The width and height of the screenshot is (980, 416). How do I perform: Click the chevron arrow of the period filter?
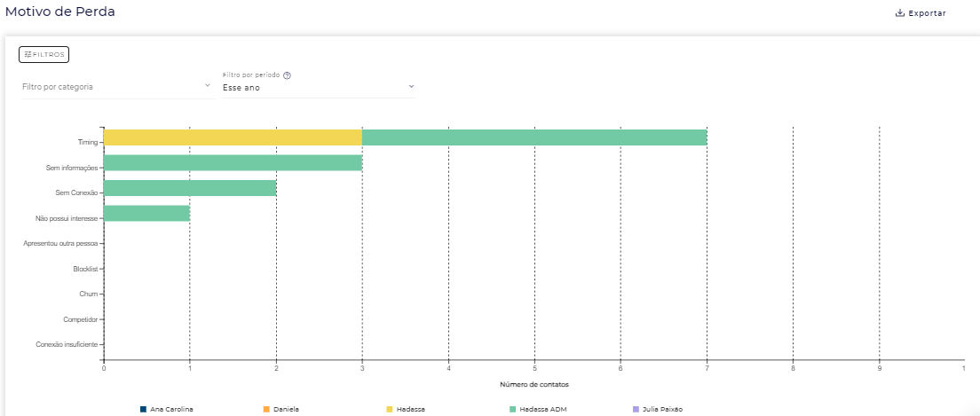click(x=411, y=86)
